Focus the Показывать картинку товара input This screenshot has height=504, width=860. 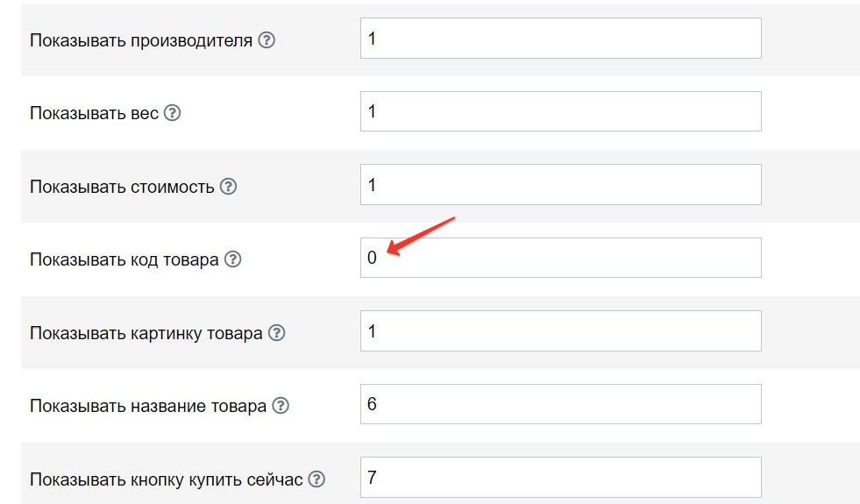pyautogui.click(x=560, y=331)
